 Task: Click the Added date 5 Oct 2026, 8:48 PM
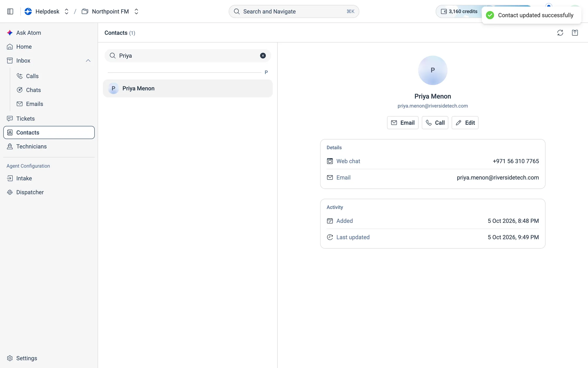pos(513,221)
